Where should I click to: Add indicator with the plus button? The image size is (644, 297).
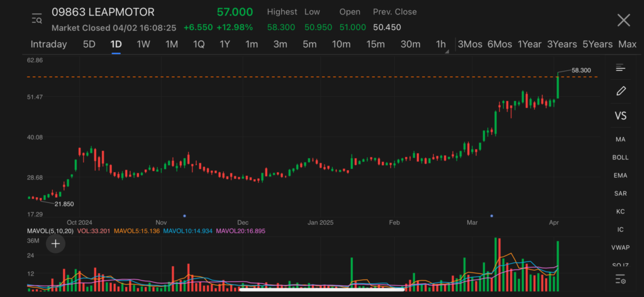(x=55, y=244)
